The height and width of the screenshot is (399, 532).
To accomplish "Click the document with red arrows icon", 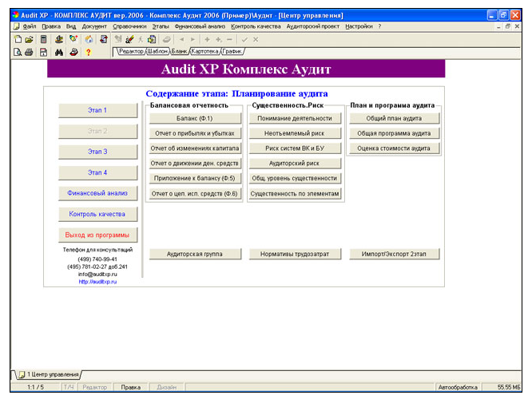I will click(104, 39).
